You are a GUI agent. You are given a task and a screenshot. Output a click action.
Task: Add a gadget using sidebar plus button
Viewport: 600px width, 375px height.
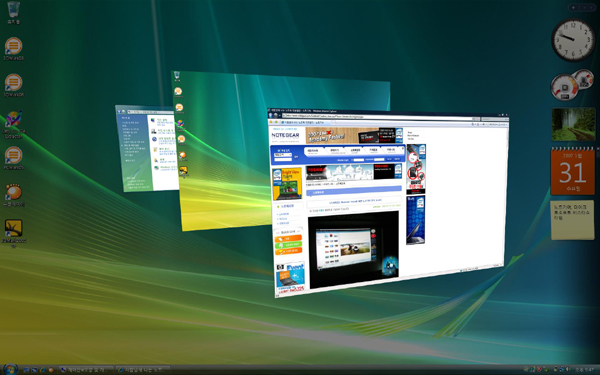click(574, 8)
